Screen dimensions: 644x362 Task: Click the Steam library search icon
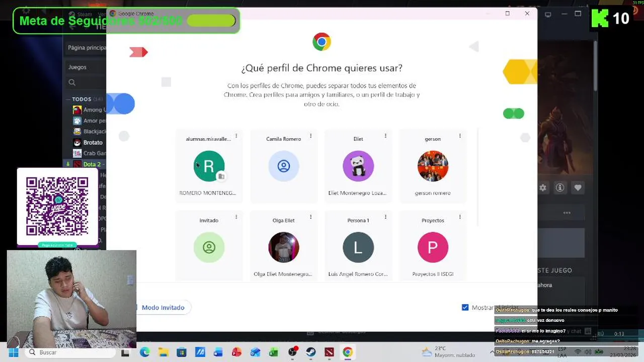click(x=72, y=82)
